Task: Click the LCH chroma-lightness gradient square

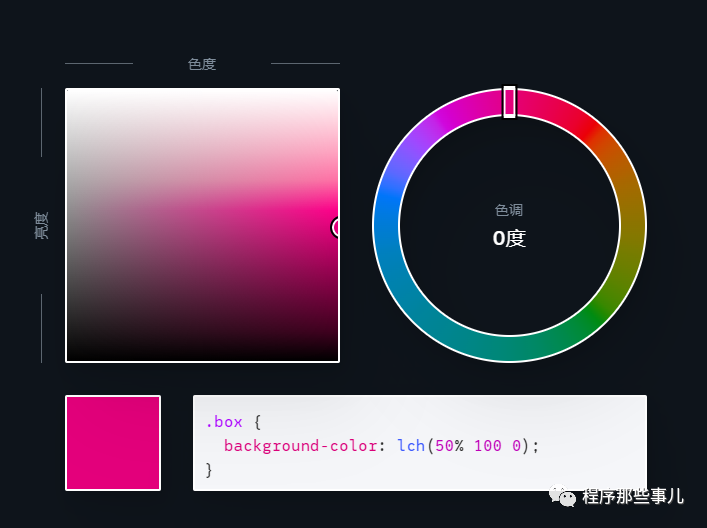Action: 202,225
